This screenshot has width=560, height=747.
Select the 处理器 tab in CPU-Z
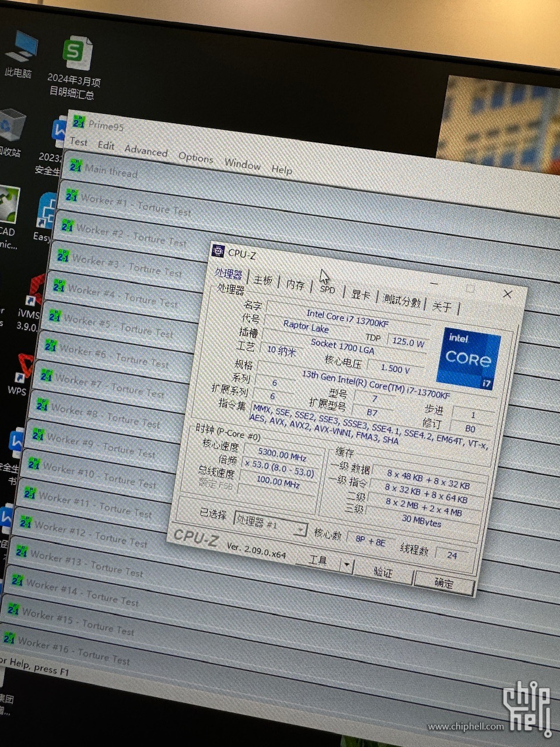229,274
